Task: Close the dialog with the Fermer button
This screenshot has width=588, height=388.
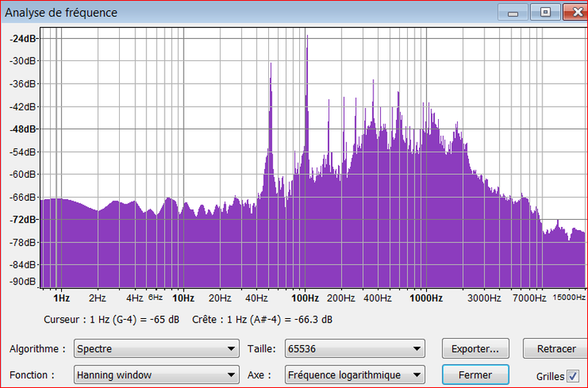Action: [x=476, y=374]
